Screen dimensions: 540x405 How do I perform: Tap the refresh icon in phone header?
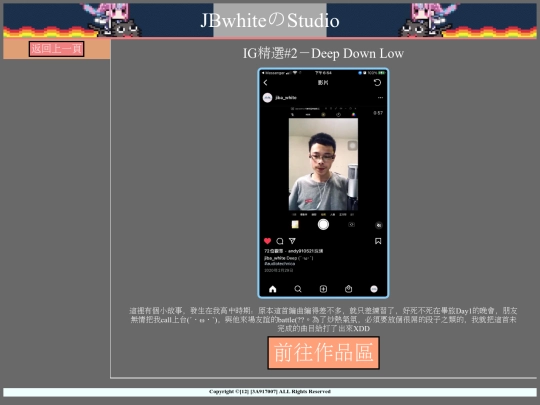click(377, 83)
